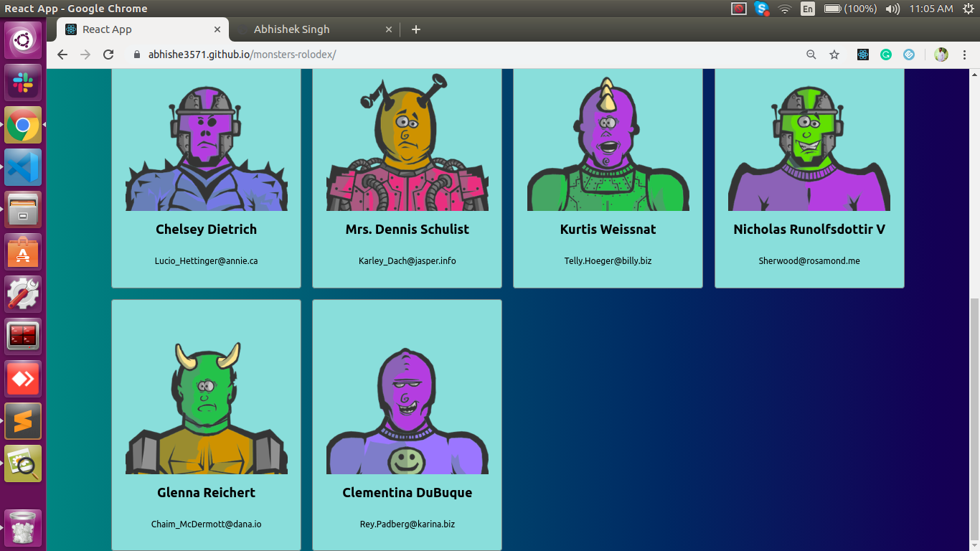Screen dimensions: 980x551
Task: Click the Clementina DuBuque monster avatar
Action: [407, 410]
